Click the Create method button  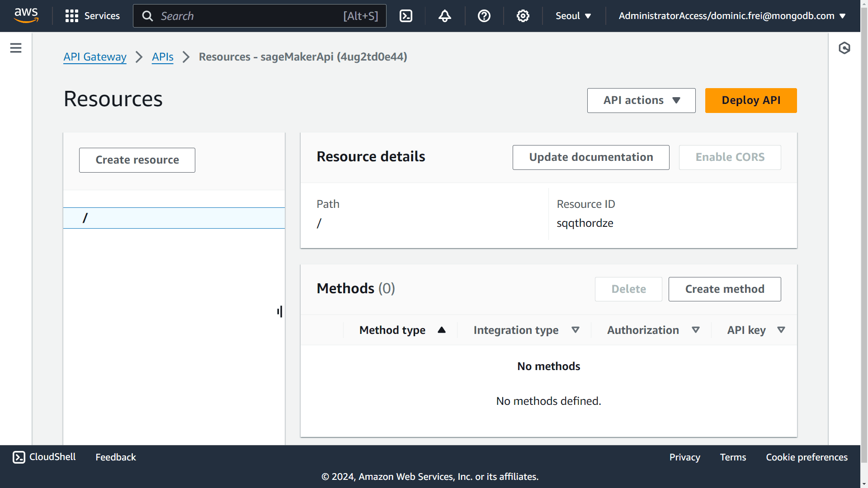[x=724, y=289]
